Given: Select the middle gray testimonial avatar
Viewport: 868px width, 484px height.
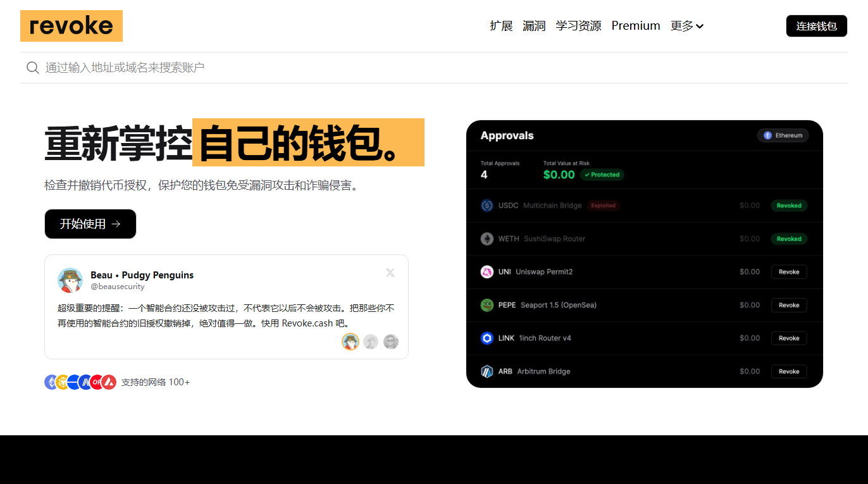Looking at the screenshot, I should click(371, 342).
